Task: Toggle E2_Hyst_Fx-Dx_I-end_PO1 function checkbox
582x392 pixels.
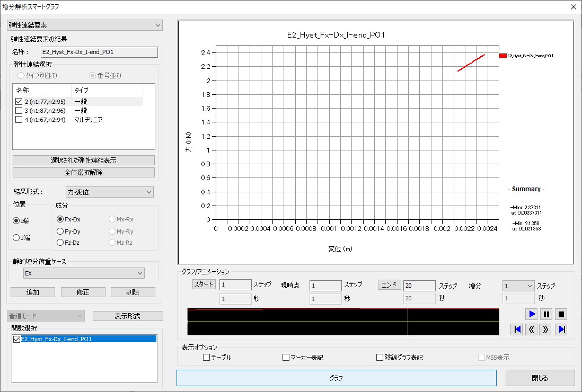Action: (x=16, y=339)
